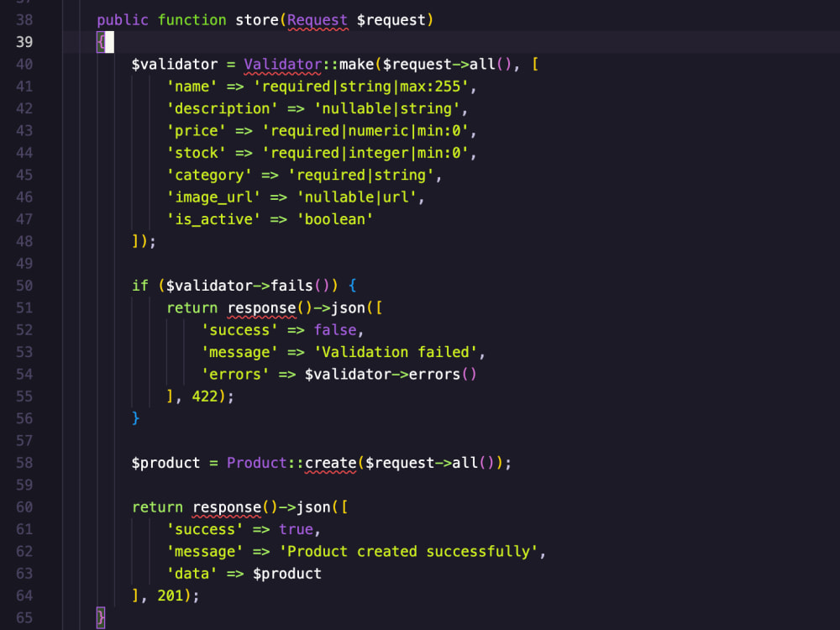Click the 'boolean' rule string
The width and height of the screenshot is (840, 630).
tap(335, 219)
